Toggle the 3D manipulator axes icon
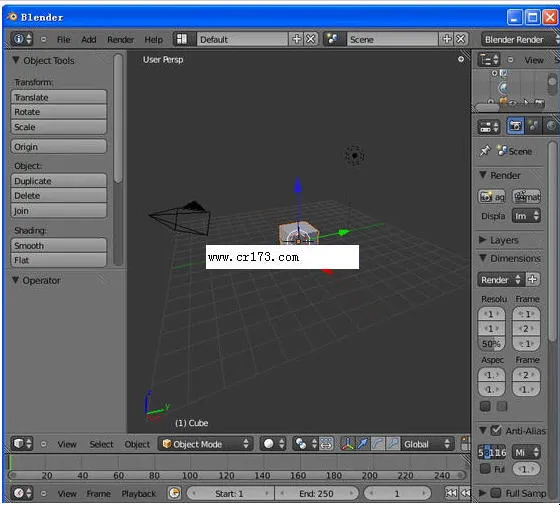The image size is (560, 505). point(347,444)
